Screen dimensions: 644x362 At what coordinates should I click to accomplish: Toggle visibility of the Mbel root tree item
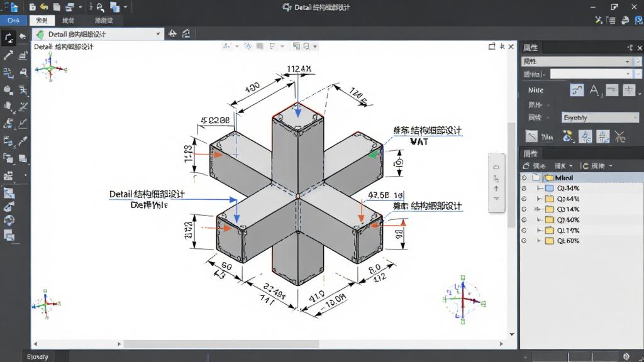pos(524,178)
